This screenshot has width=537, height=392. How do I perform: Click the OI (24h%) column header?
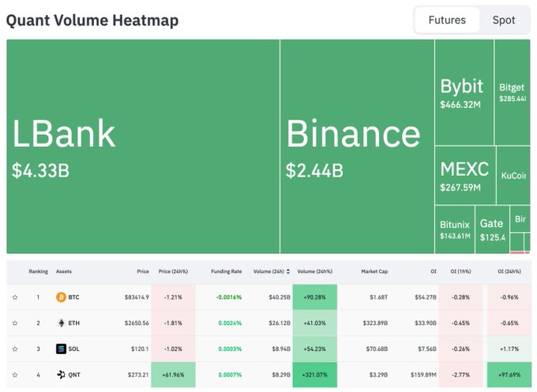[x=509, y=271]
